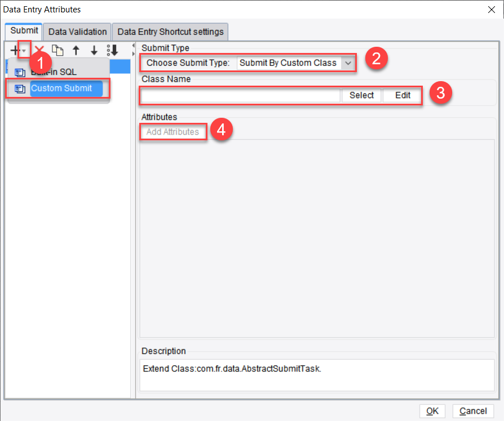Click the Extend Class description text

tap(232, 369)
